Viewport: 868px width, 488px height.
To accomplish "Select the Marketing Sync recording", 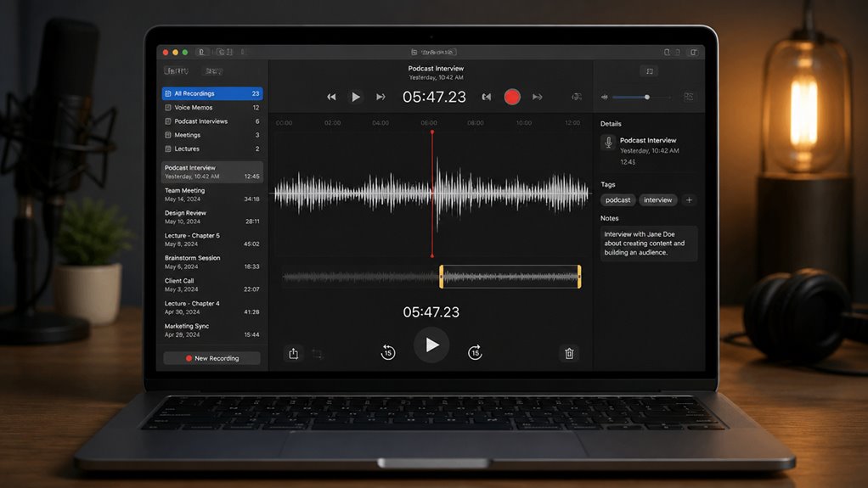I will point(212,330).
